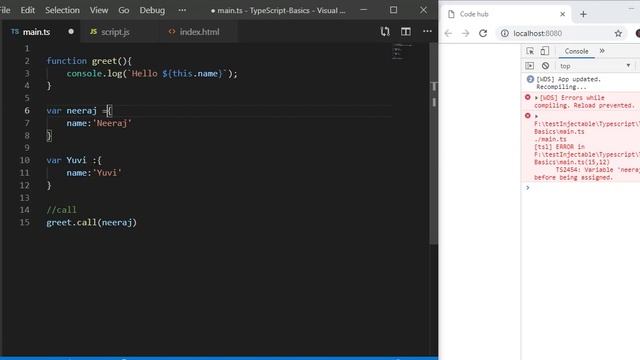Switch to the index.html editor tab
Viewport: 640px width, 360px height.
199,32
